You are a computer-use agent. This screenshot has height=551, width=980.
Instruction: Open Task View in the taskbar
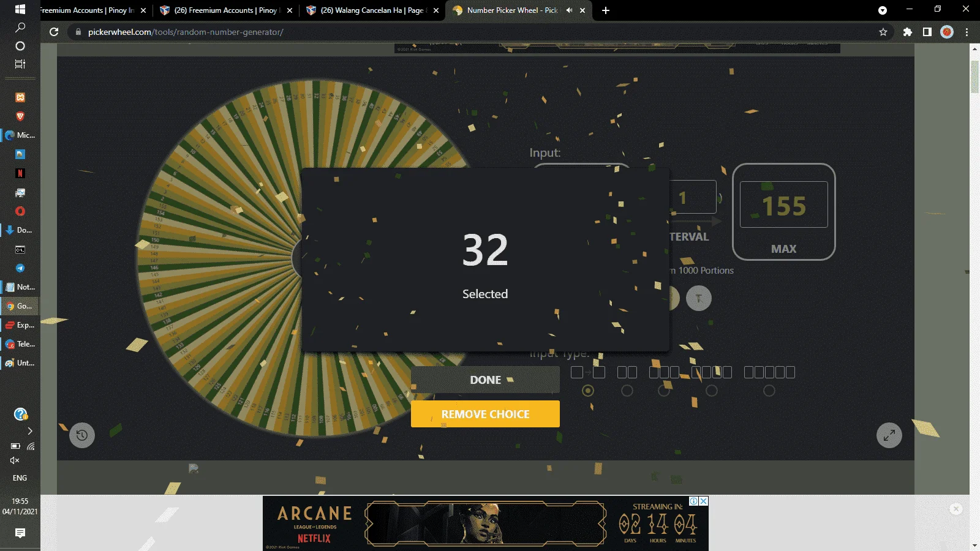point(20,64)
